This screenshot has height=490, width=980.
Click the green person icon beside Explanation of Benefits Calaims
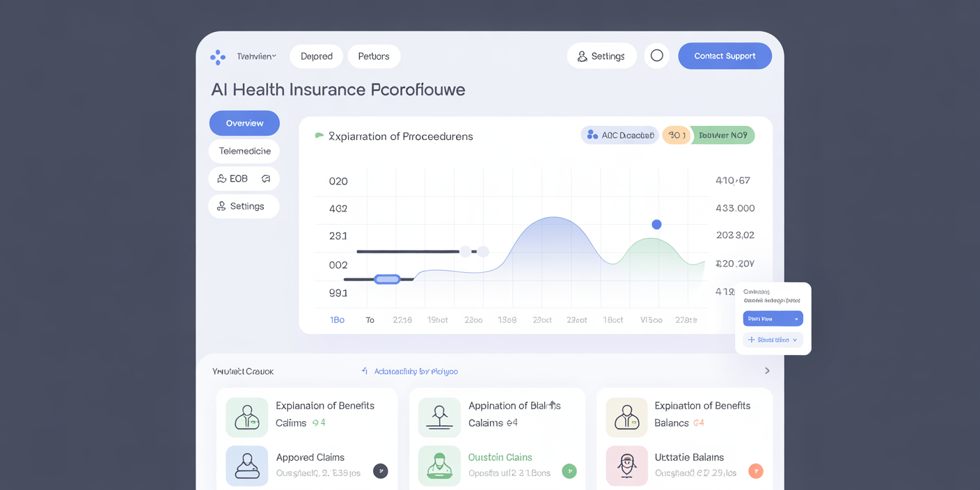[247, 418]
